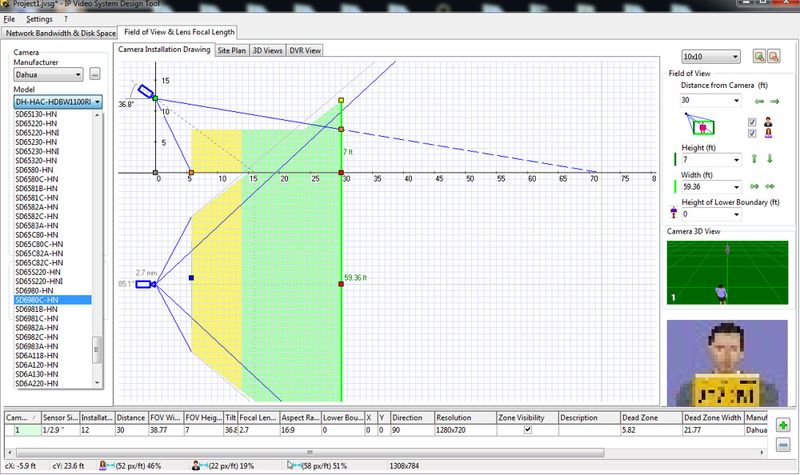Increase field of view height with up arrow
Image resolution: width=800 pixels, height=475 pixels.
pos(754,159)
